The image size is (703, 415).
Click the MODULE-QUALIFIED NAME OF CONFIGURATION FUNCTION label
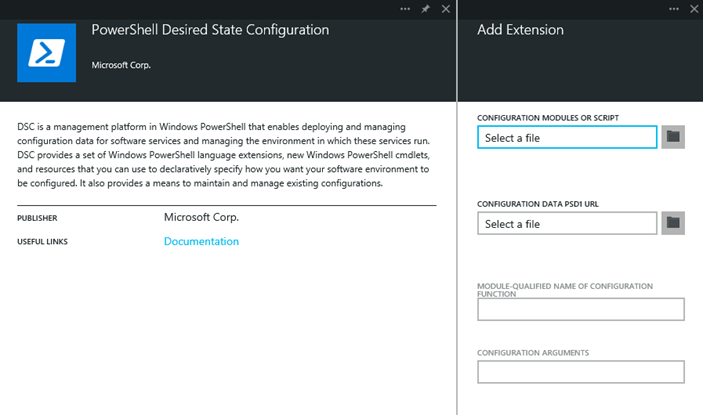pos(565,290)
